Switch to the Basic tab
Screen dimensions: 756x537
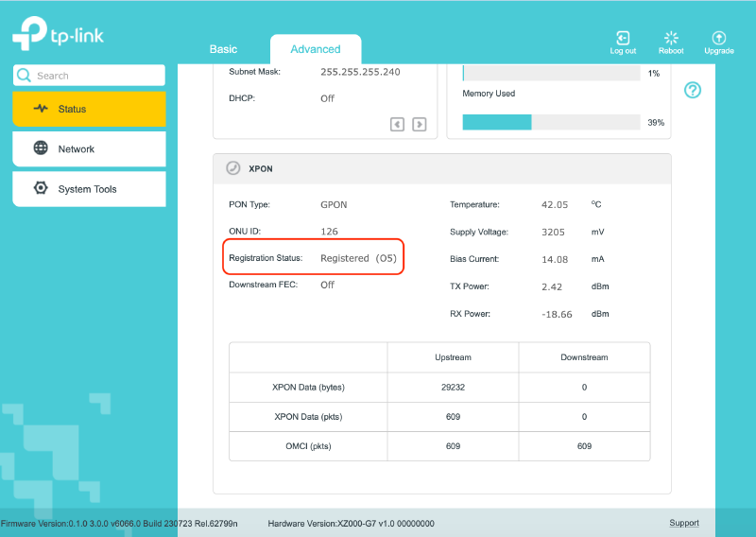click(223, 49)
